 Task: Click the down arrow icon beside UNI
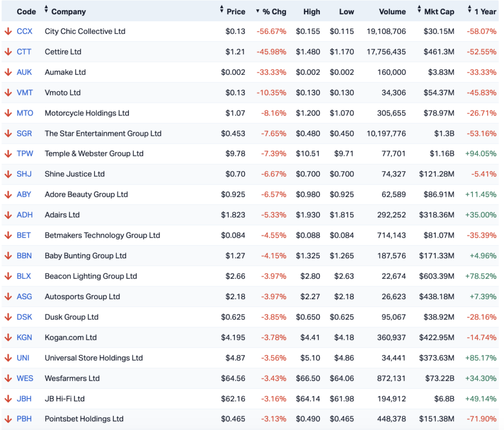coord(8,358)
